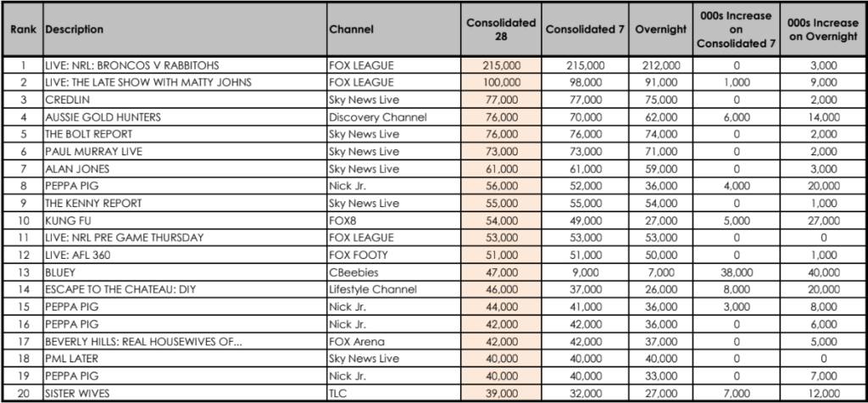
Task: Select the CBeebies channel cell
Action: [393, 272]
